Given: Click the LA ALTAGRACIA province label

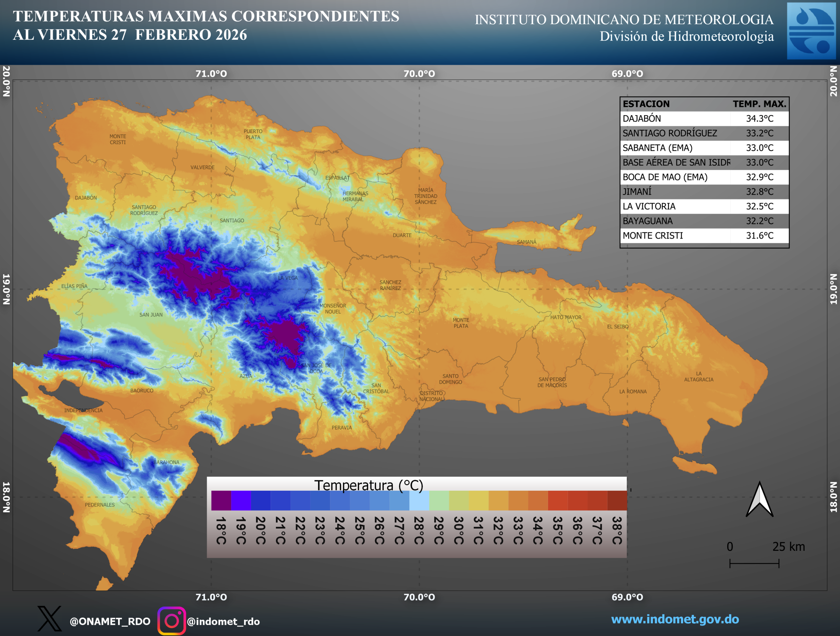Looking at the screenshot, I should pyautogui.click(x=699, y=376).
